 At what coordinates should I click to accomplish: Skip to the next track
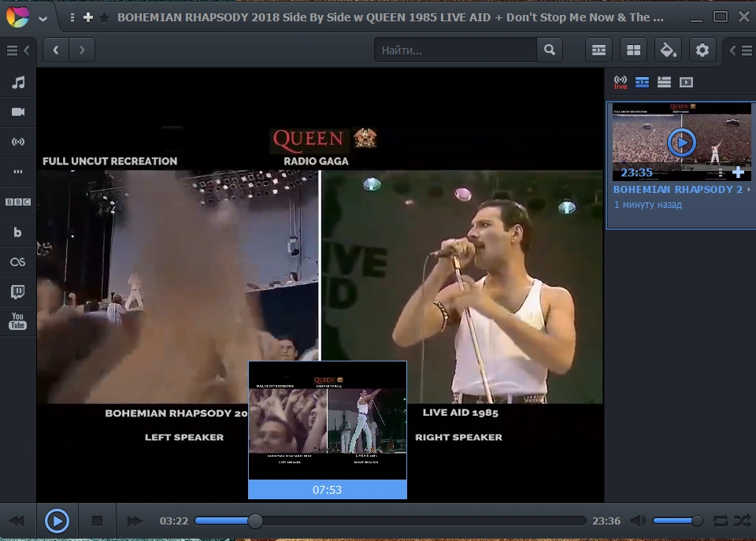click(135, 521)
